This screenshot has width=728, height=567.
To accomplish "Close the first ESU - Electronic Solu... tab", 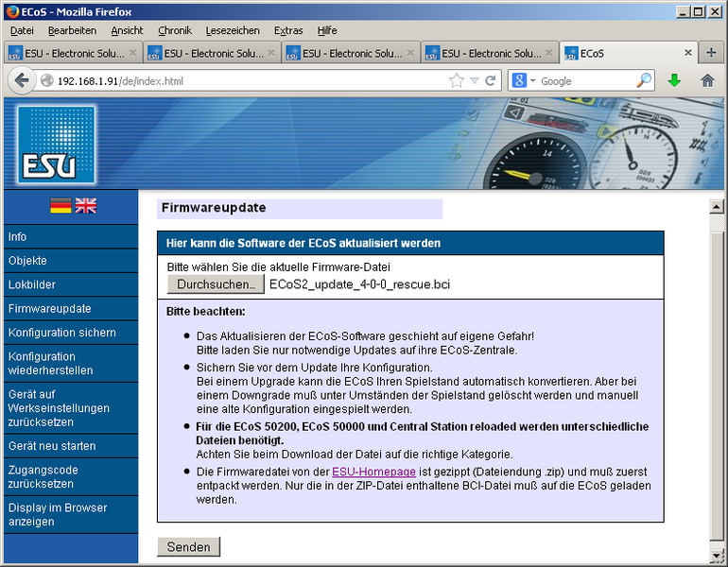I will [132, 53].
